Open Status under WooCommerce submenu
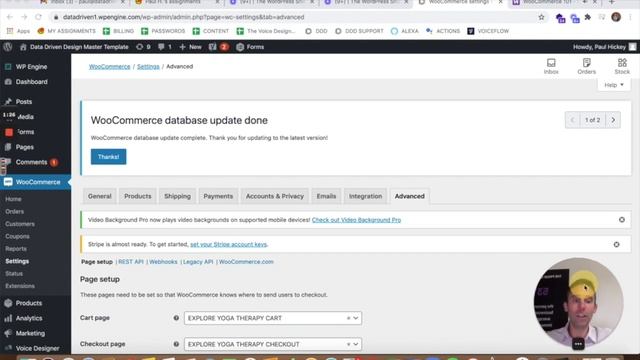The image size is (640, 360). [14, 273]
